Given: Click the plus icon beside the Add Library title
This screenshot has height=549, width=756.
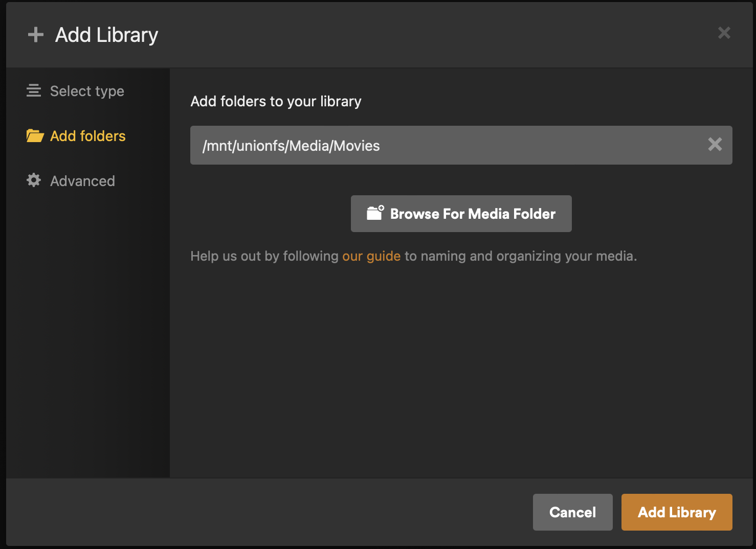Looking at the screenshot, I should pyautogui.click(x=36, y=35).
